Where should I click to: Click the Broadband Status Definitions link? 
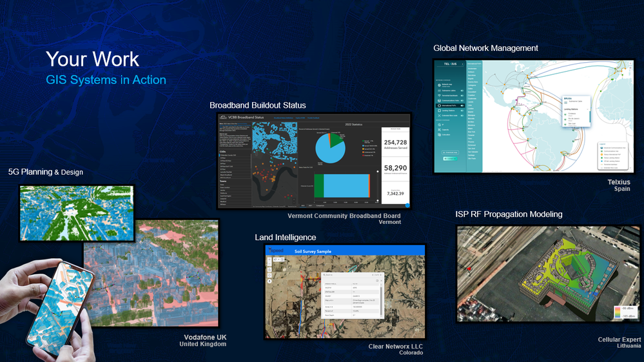click(284, 118)
